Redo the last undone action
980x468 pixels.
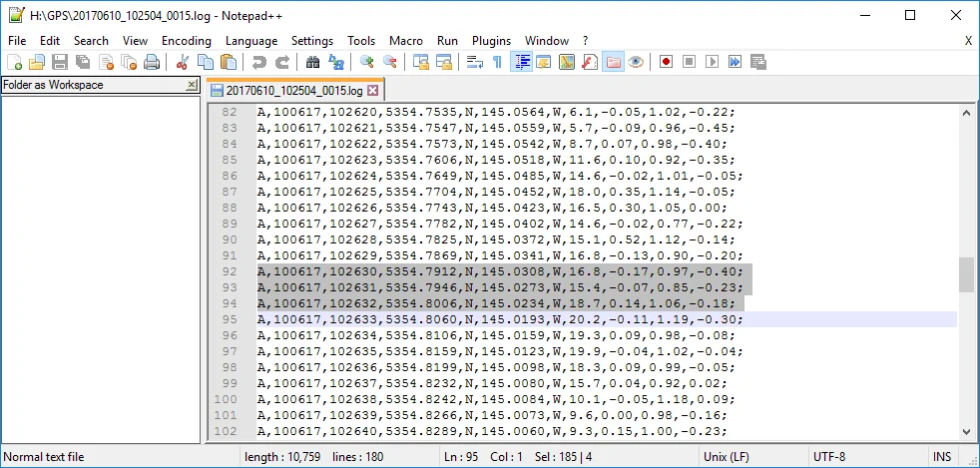pos(281,62)
